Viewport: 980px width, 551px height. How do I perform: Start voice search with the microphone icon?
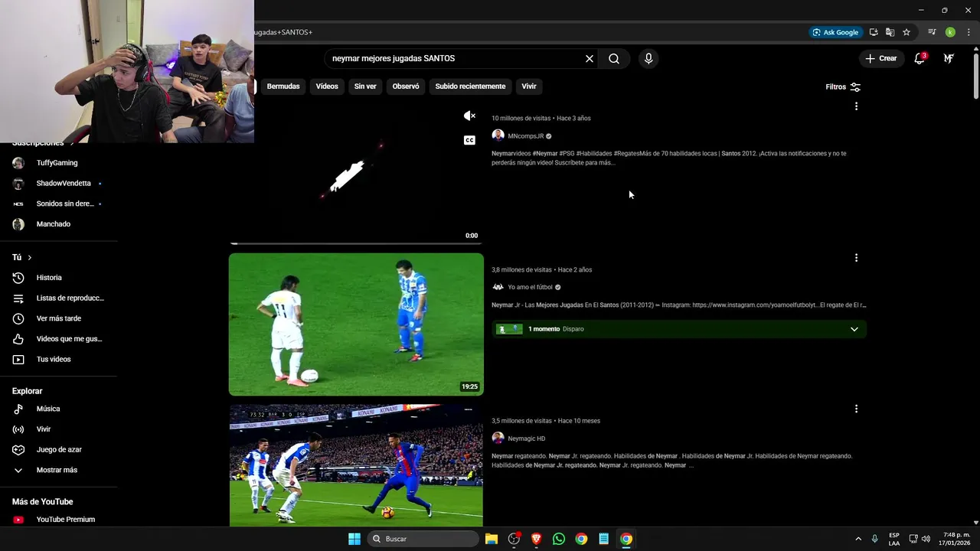648,59
